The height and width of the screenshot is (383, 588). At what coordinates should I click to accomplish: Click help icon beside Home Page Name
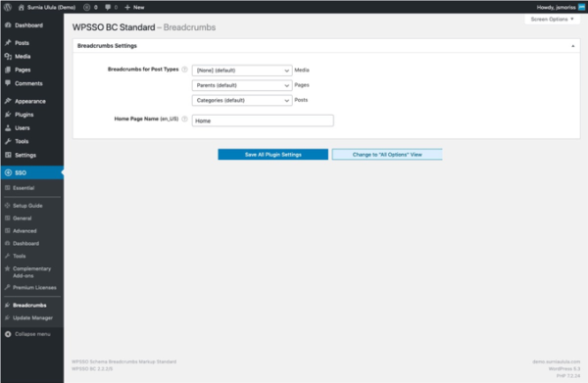(x=184, y=119)
